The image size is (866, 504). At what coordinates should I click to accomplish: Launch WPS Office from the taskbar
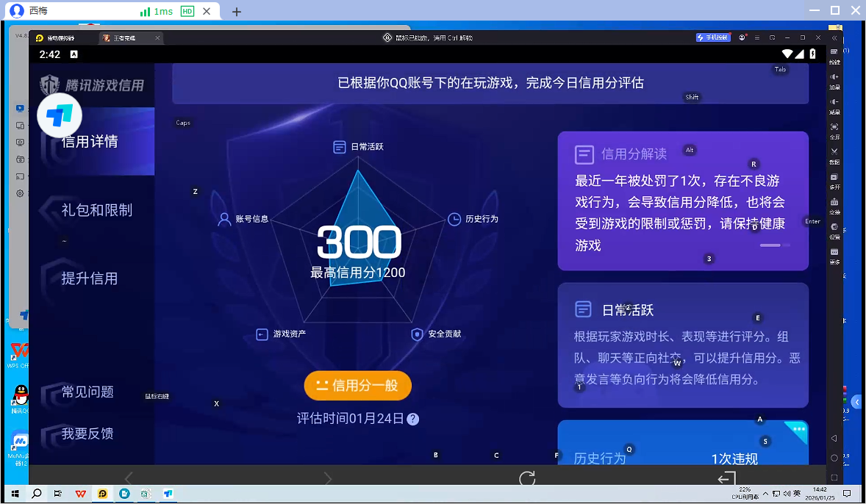pos(81,494)
